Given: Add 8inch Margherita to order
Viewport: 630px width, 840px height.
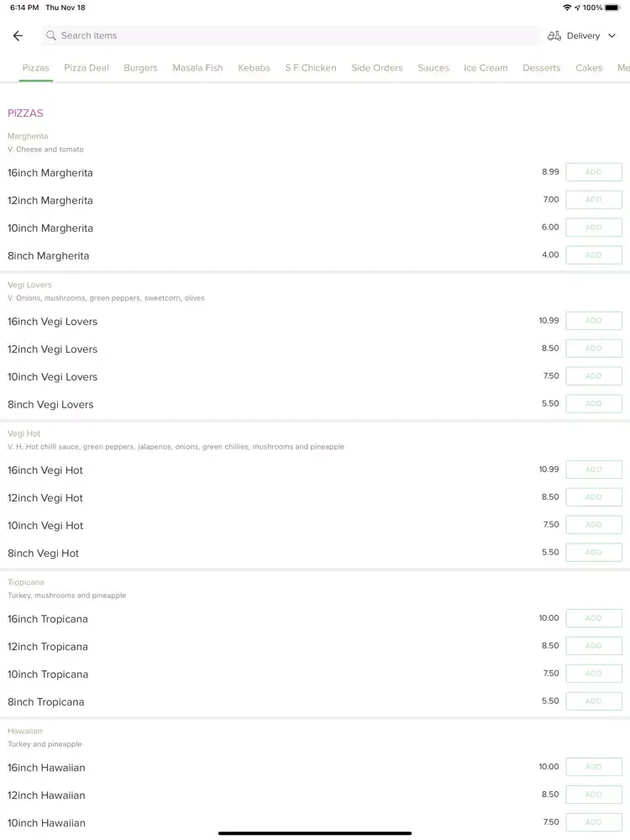Looking at the screenshot, I should click(x=594, y=255).
